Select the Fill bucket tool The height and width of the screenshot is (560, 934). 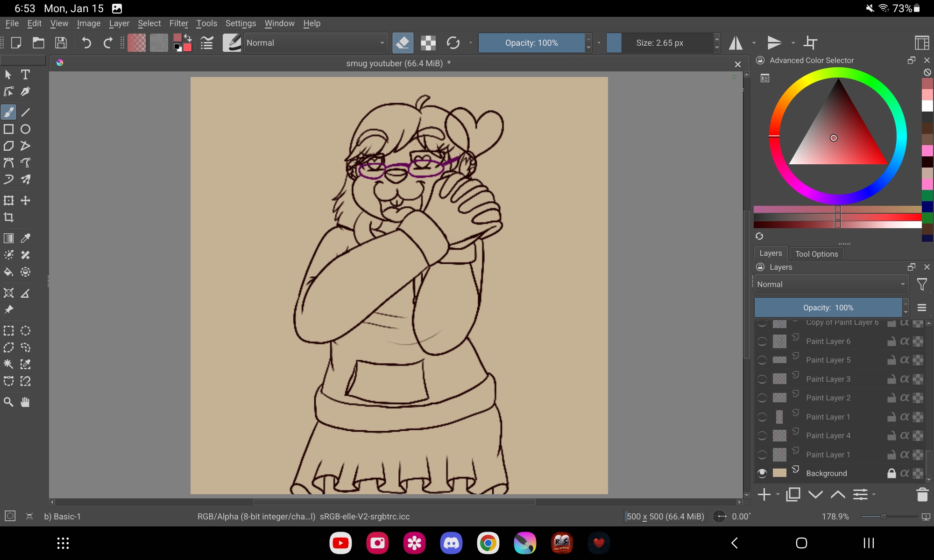(8, 272)
